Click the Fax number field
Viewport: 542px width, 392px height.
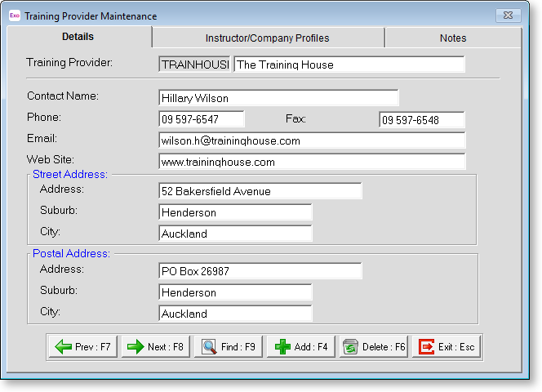pyautogui.click(x=421, y=120)
